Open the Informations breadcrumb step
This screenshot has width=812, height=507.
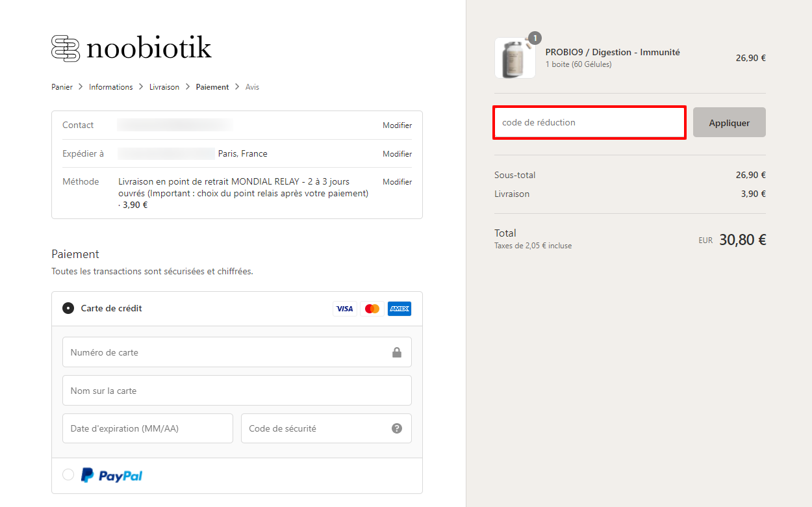tap(111, 87)
